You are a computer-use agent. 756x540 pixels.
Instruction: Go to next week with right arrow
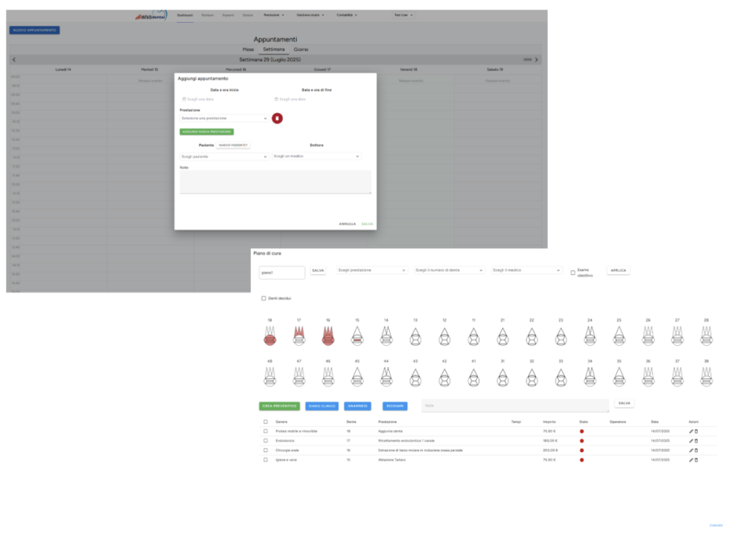point(537,59)
